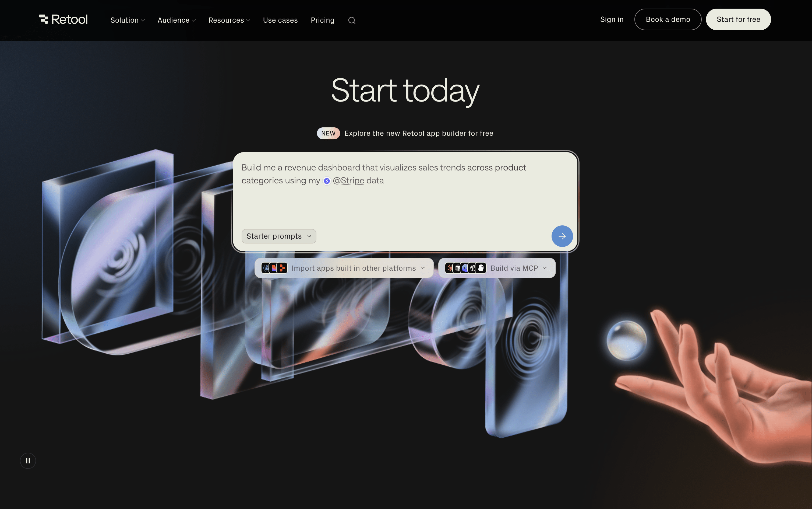Viewport: 812px width, 509px height.
Task: Open the Explore the new Retool app builder link
Action: click(x=419, y=133)
